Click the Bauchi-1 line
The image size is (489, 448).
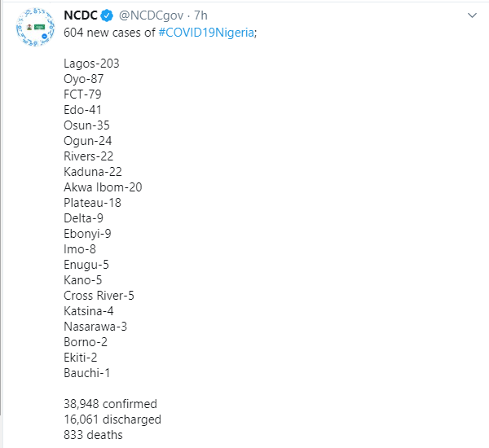86,373
